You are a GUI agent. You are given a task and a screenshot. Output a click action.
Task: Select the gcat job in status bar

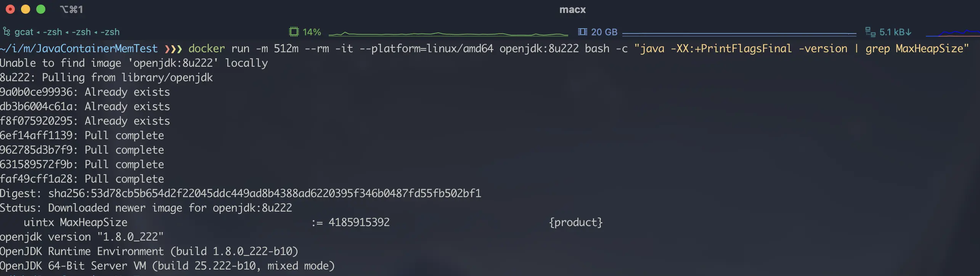(x=24, y=32)
